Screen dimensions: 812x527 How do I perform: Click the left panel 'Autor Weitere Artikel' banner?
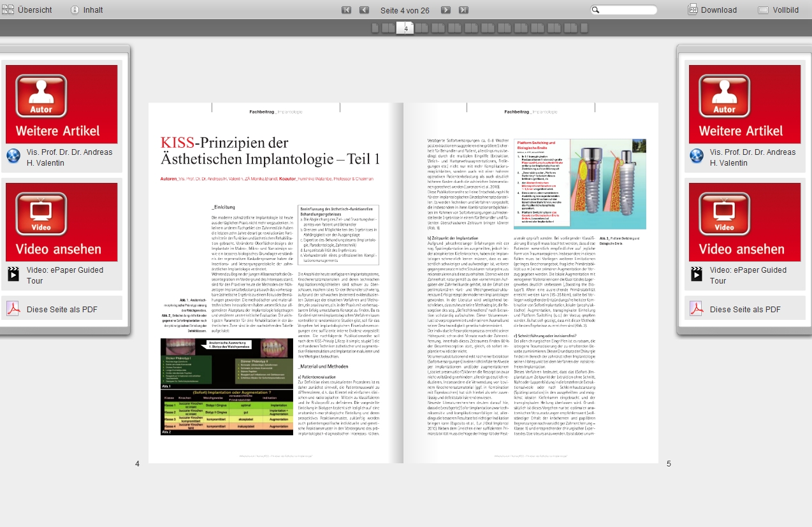click(x=62, y=105)
